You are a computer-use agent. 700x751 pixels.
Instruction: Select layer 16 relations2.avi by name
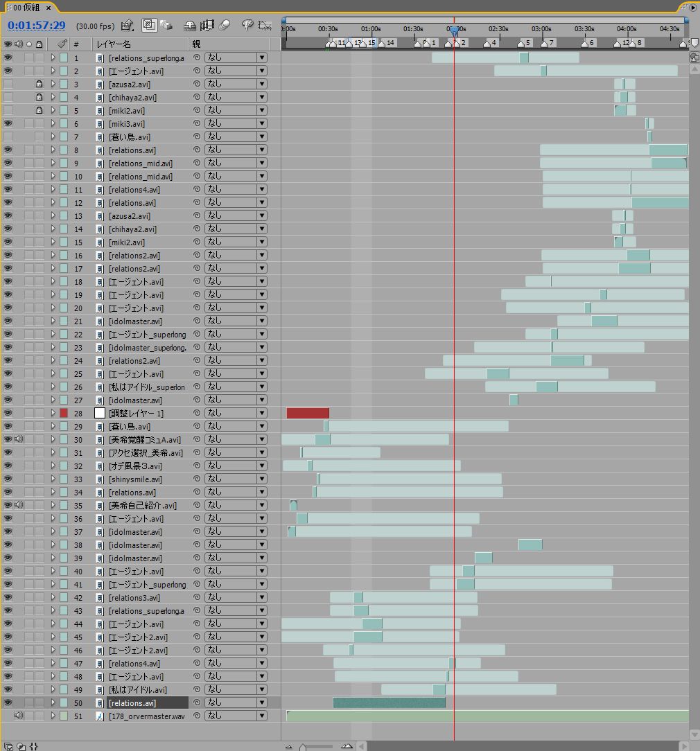pyautogui.click(x=134, y=255)
